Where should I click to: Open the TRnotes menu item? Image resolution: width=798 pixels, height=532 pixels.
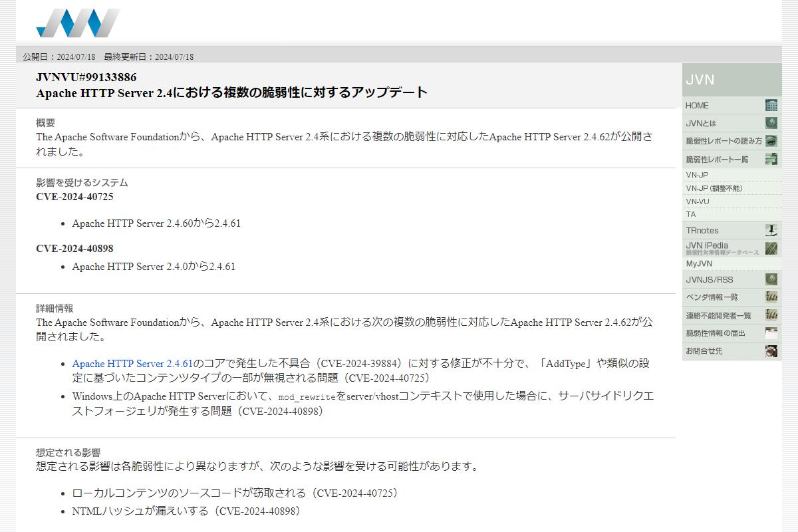(x=731, y=230)
